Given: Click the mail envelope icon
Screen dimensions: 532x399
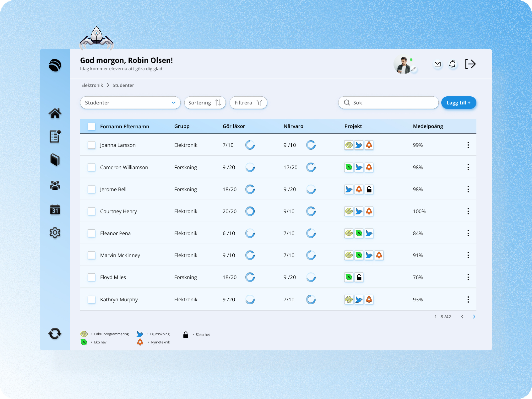Looking at the screenshot, I should [x=437, y=64].
